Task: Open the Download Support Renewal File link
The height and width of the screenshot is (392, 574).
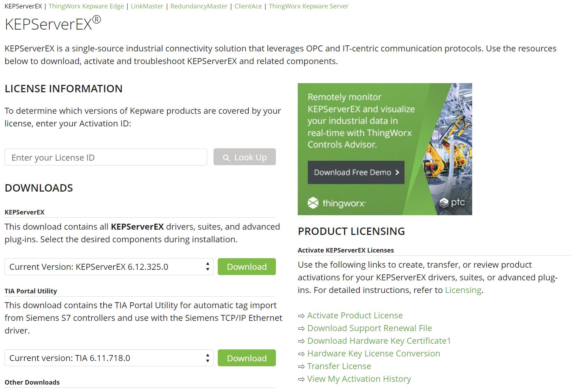Action: coord(369,328)
